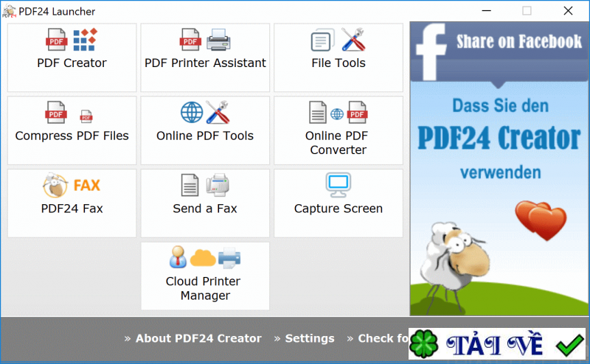Click the sheep logo icon in PDF24 Fax
The height and width of the screenshot is (364, 590).
tap(55, 185)
